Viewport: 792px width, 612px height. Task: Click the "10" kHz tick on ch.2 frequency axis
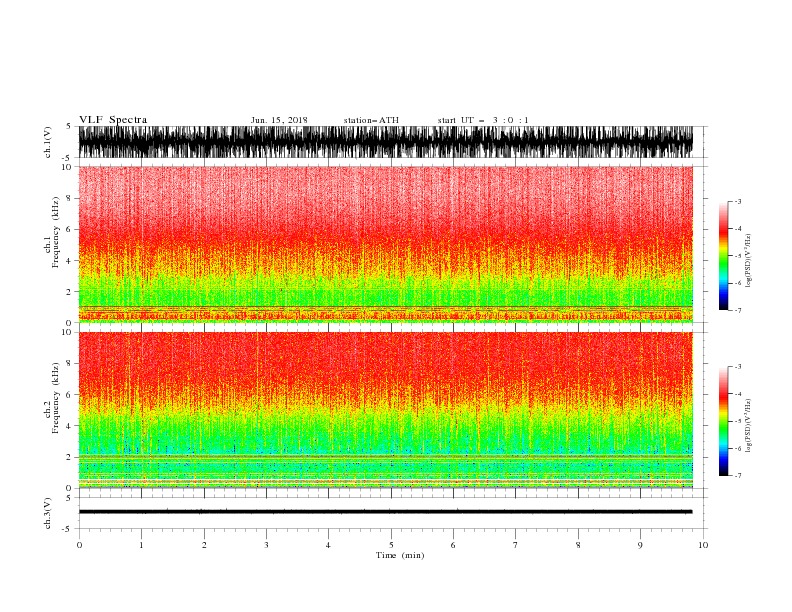67,332
